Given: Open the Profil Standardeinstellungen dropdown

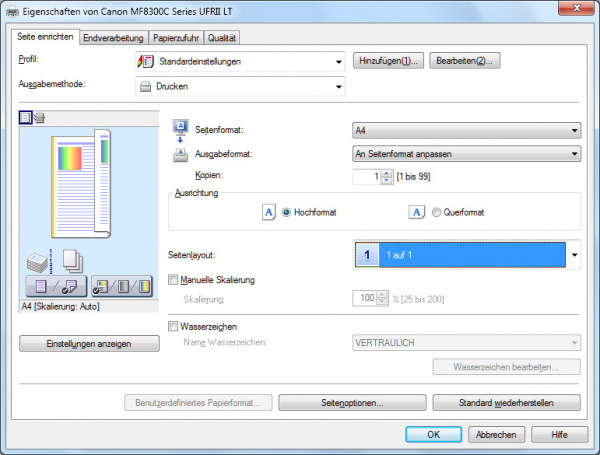Looking at the screenshot, I should [240, 62].
